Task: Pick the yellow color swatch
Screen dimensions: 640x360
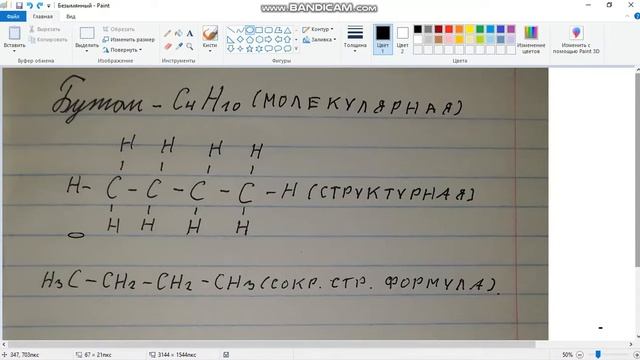Action: 470,29
